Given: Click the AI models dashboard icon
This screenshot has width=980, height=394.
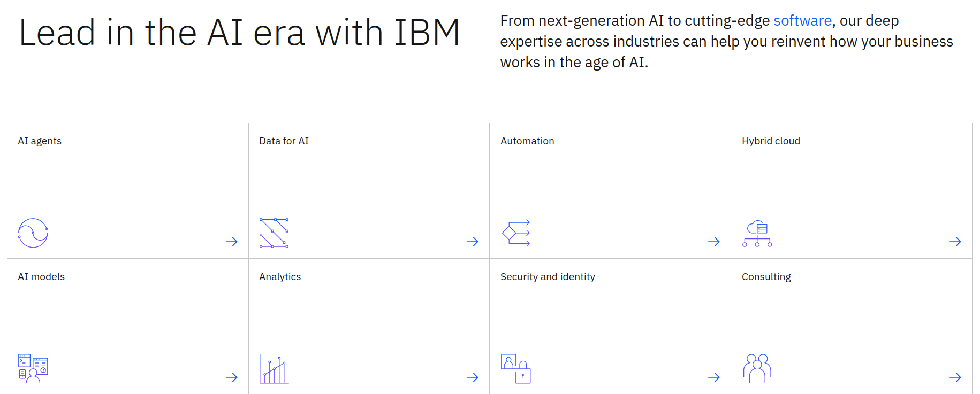Looking at the screenshot, I should 33,368.
